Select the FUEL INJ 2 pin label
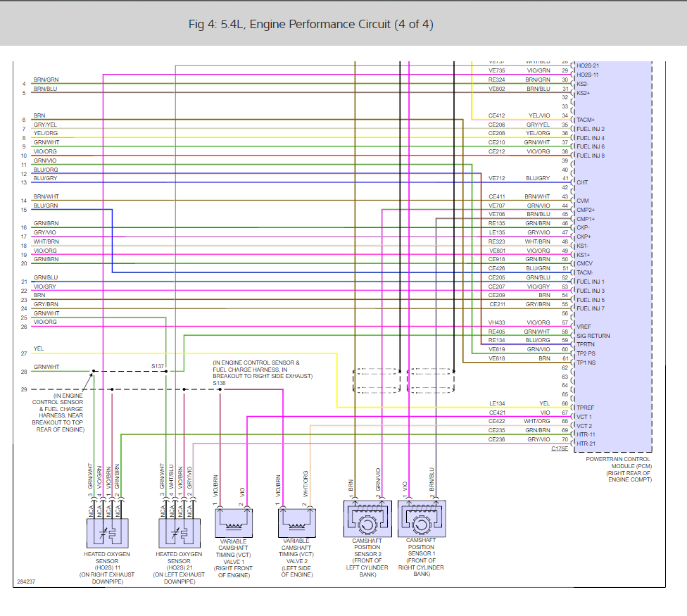The height and width of the screenshot is (616, 687). click(x=590, y=129)
